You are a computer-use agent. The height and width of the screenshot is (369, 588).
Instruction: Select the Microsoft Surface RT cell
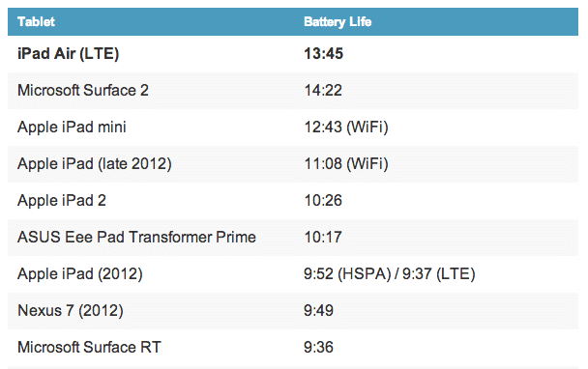tap(89, 348)
